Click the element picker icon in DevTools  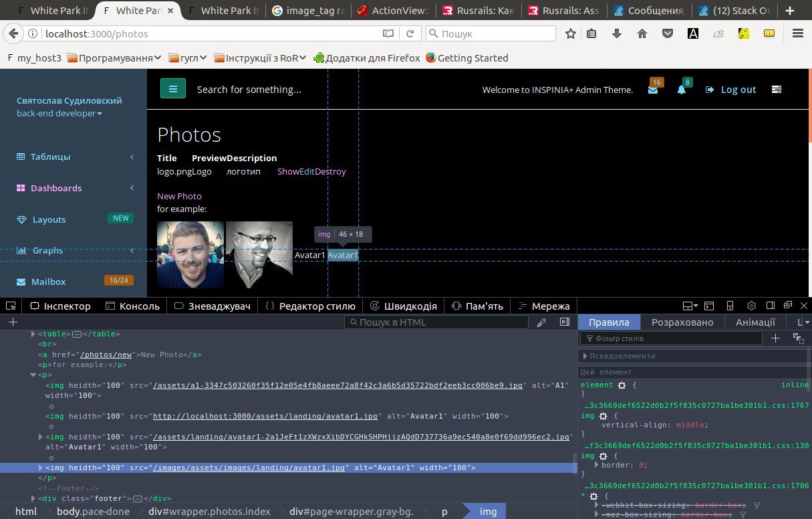pos(11,306)
